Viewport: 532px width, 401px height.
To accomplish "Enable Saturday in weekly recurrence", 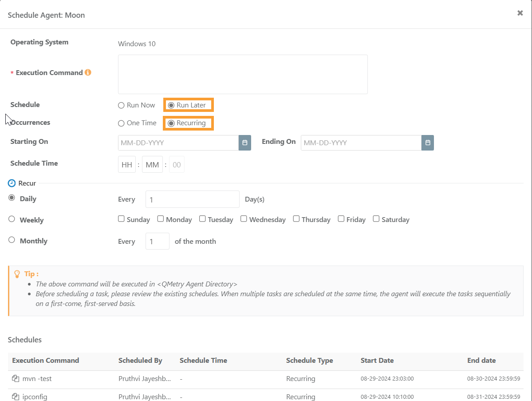I will (376, 218).
